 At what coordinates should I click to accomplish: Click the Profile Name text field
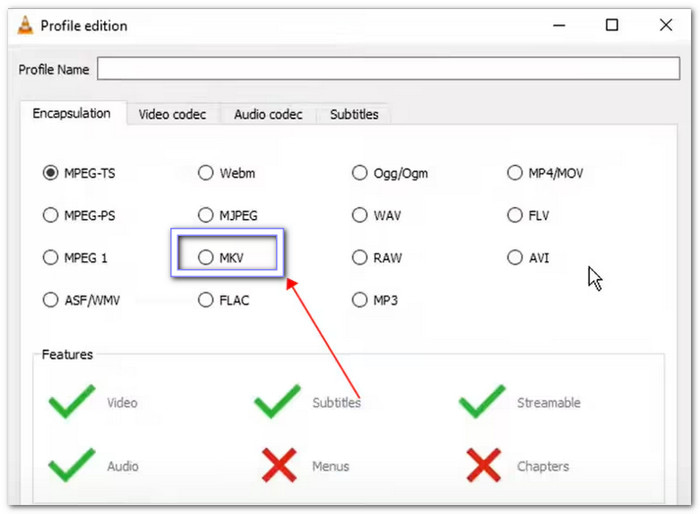tap(388, 69)
